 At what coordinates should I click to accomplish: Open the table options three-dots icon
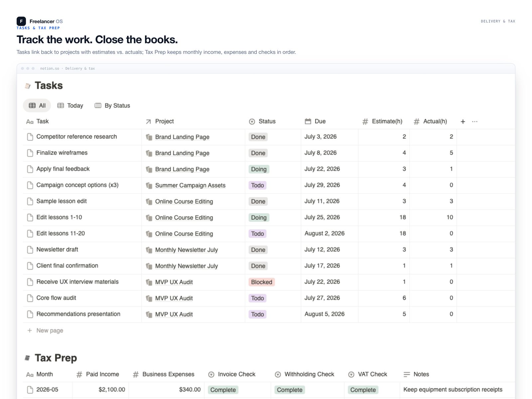click(475, 122)
